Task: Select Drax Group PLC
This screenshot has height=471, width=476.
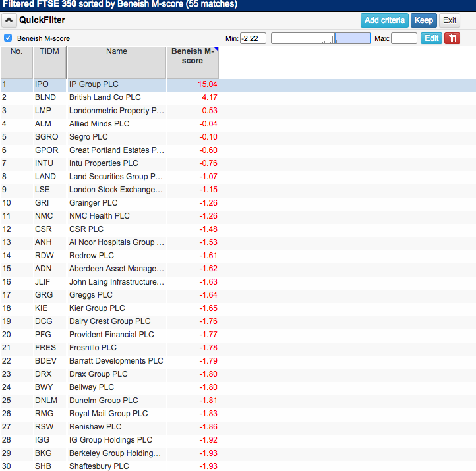Action: pyautogui.click(x=98, y=374)
